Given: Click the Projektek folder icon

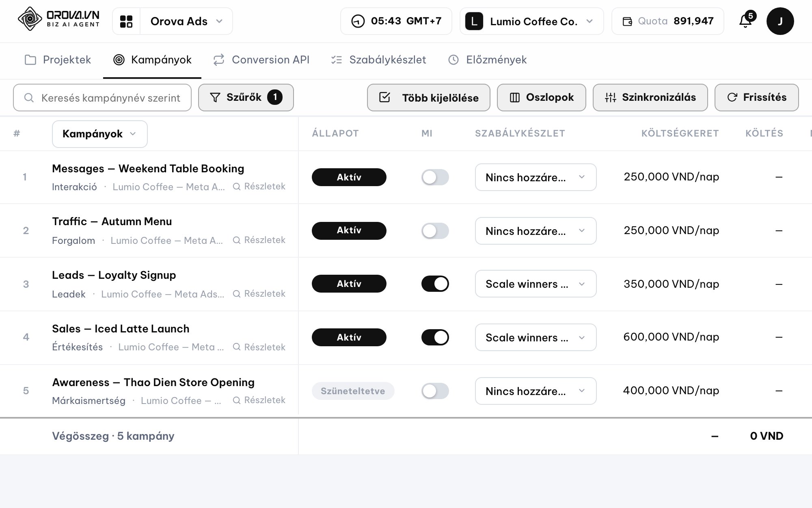Looking at the screenshot, I should (30, 60).
